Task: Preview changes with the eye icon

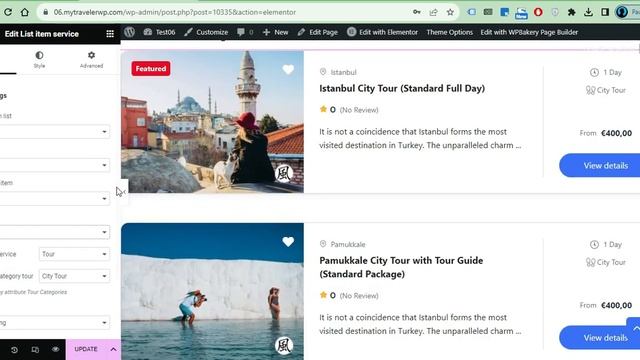Action: coord(56,349)
